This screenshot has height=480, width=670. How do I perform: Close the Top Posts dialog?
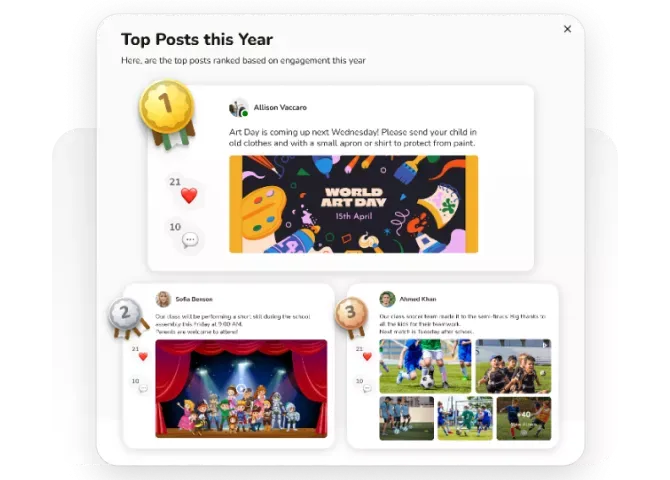click(x=567, y=29)
